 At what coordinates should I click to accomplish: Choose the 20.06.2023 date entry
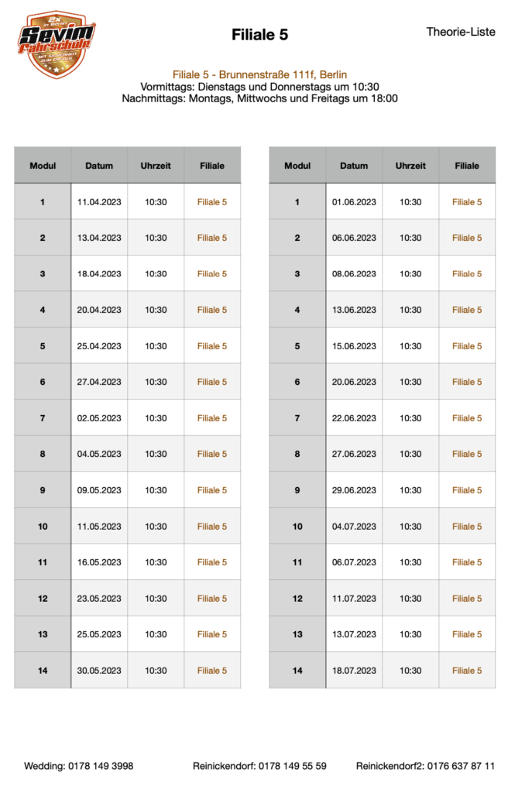354,382
